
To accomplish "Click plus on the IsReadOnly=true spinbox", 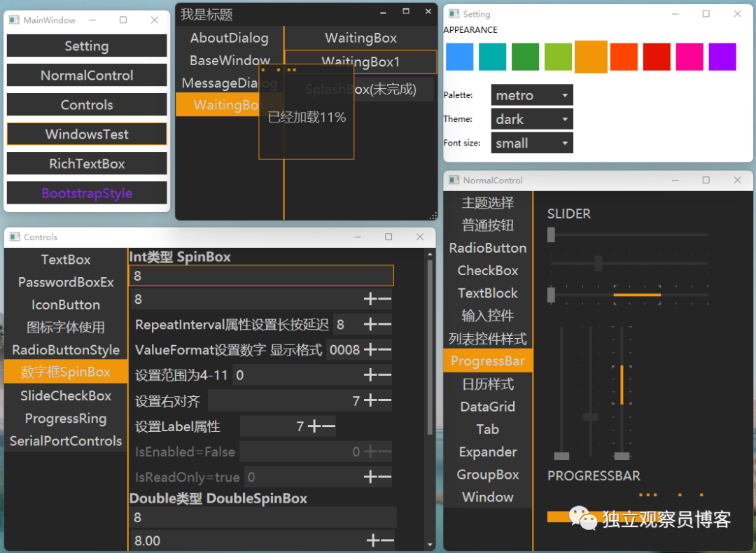I will pos(370,477).
